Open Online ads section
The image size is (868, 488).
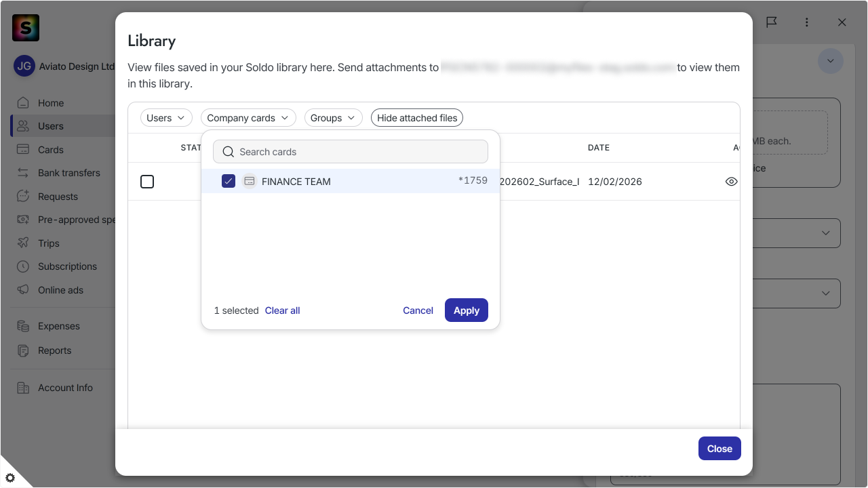[60, 290]
